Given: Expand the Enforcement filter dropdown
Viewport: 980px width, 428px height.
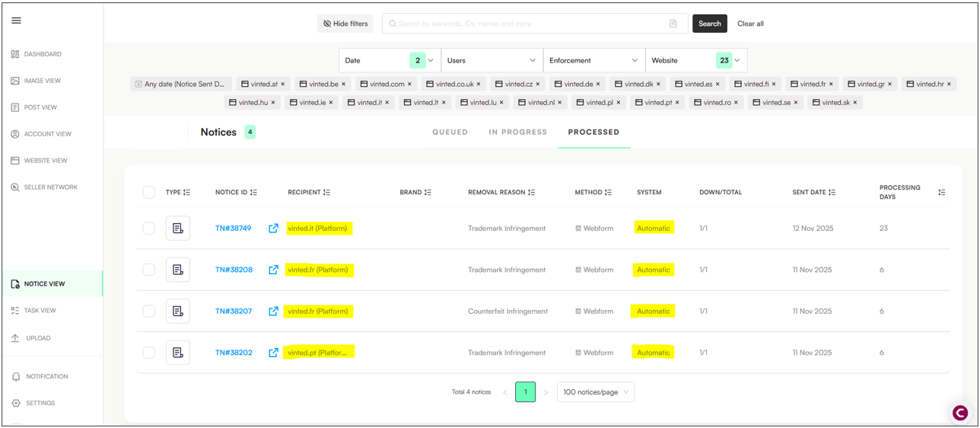Looking at the screenshot, I should tap(594, 60).
